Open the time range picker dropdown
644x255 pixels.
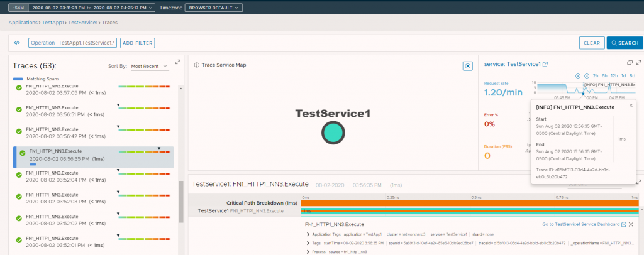click(x=92, y=8)
